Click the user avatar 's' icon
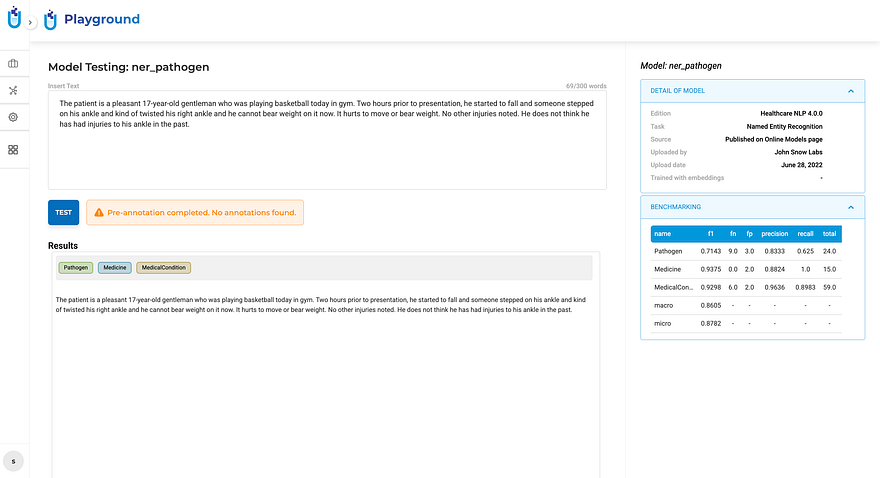The height and width of the screenshot is (478, 880). [x=13, y=461]
